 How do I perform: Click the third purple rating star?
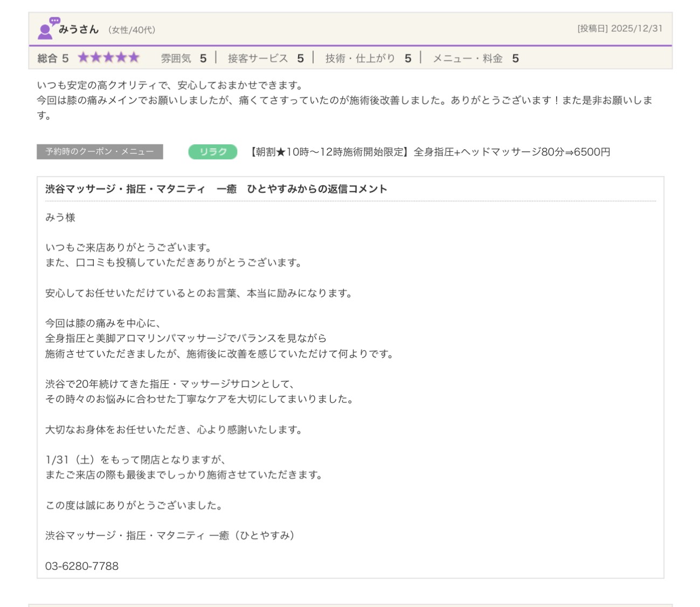click(x=108, y=58)
